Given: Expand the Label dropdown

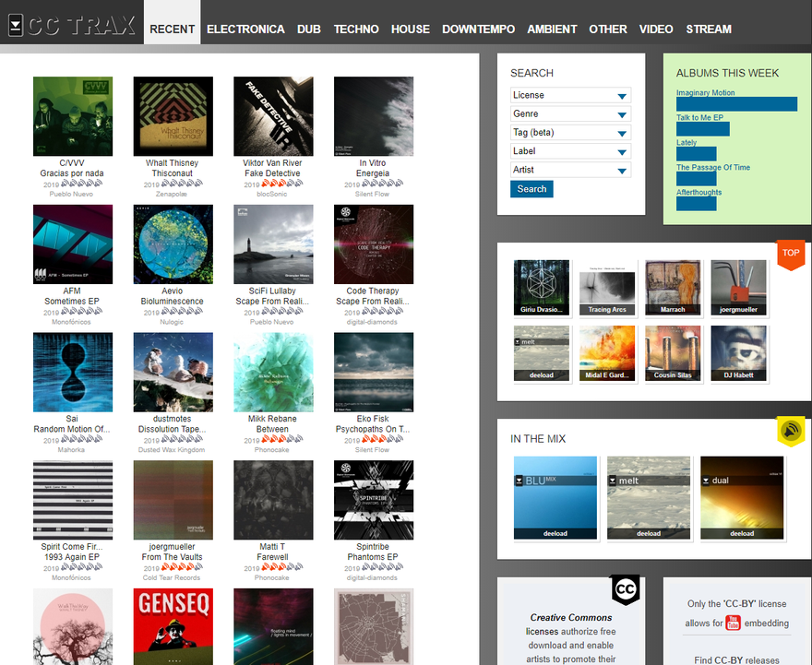Looking at the screenshot, I should coord(570,151).
